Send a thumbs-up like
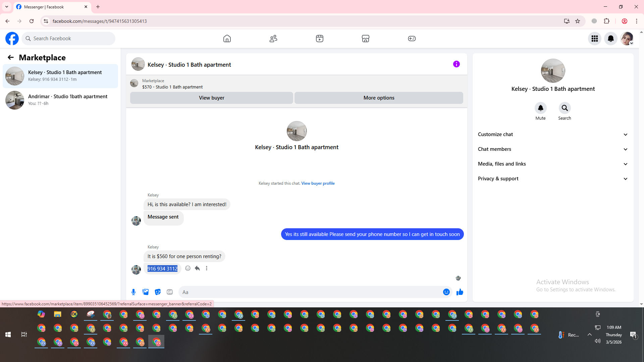Screen dimensions: 644x362 coord(460,292)
